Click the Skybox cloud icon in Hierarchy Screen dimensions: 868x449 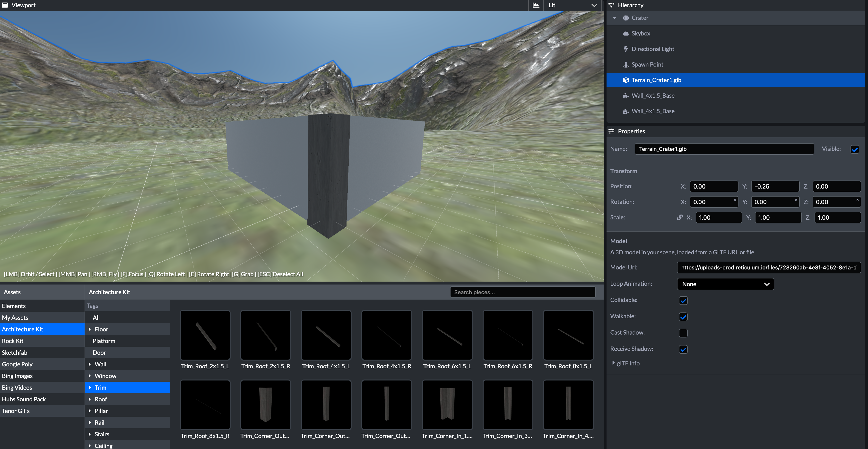[626, 33]
